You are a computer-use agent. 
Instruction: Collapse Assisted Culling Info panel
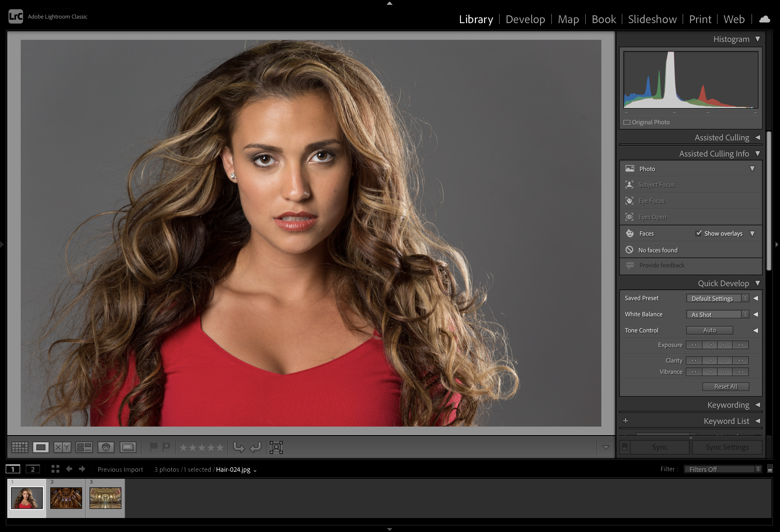point(758,154)
